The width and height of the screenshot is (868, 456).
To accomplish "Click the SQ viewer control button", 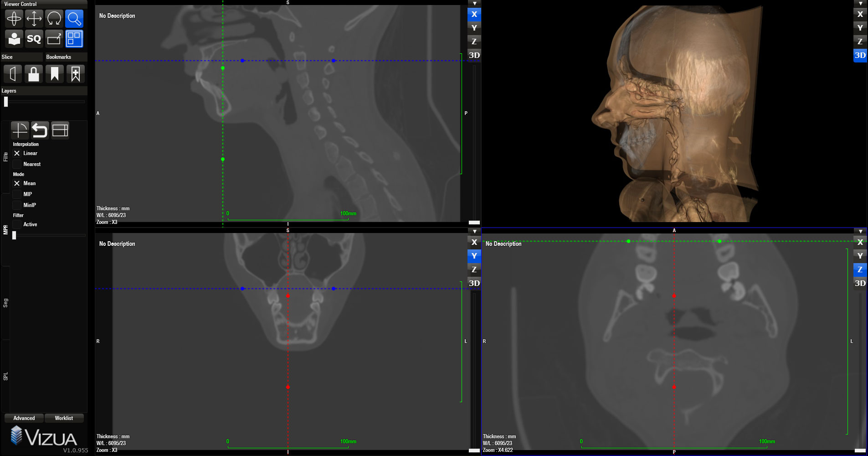I will click(x=34, y=39).
